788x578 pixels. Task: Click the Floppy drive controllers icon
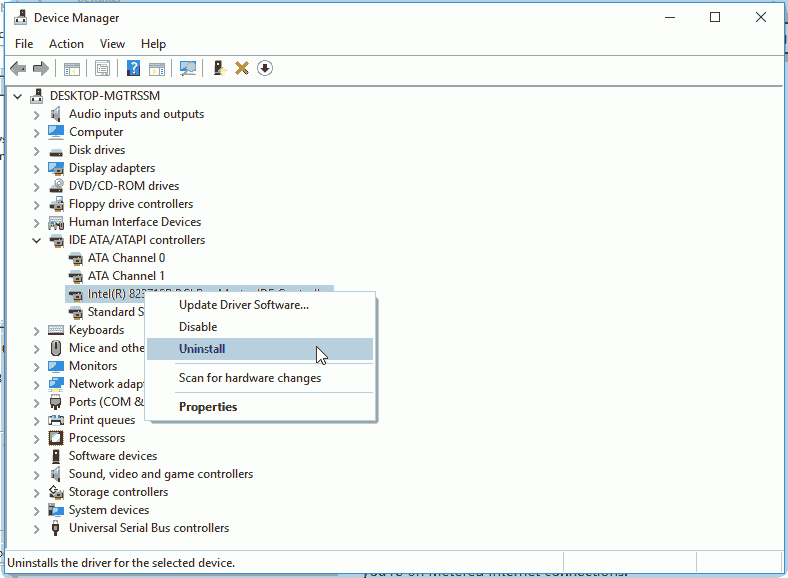[x=56, y=204]
